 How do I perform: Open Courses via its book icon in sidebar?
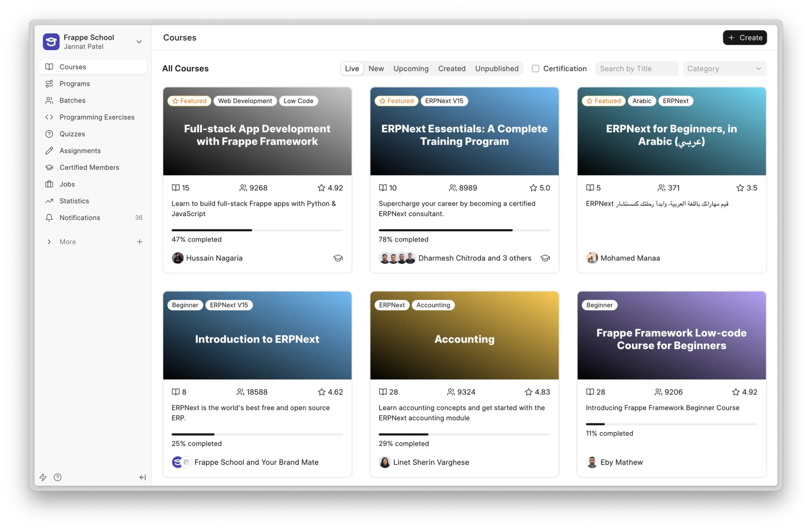[x=49, y=67]
